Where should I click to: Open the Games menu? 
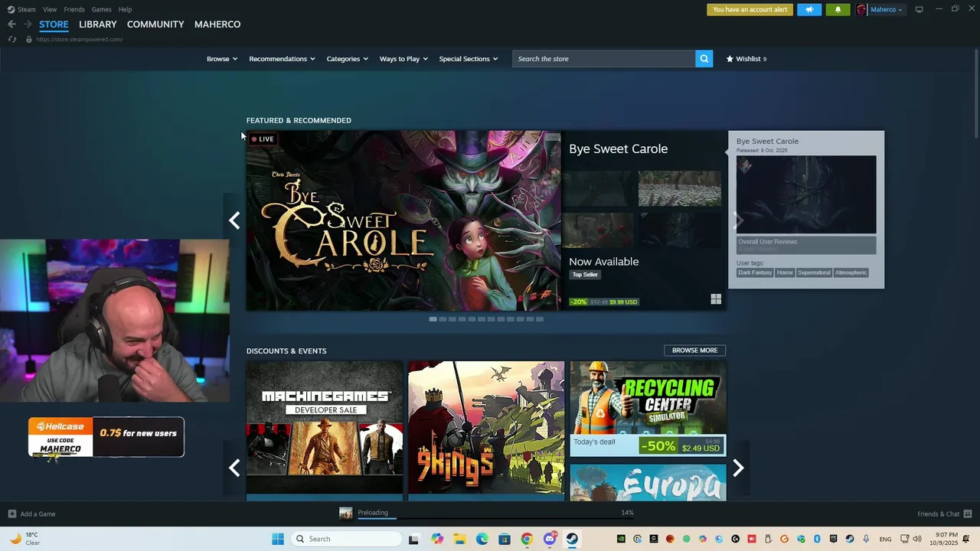tap(102, 9)
